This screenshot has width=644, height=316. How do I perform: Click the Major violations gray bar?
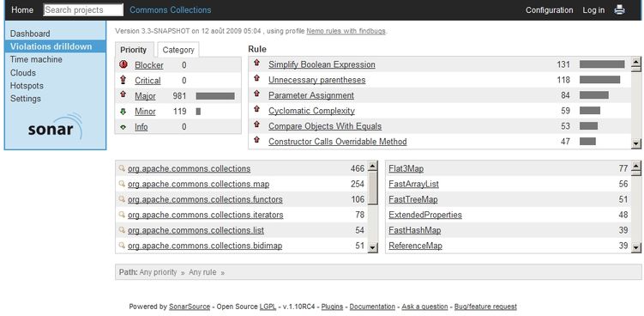click(x=215, y=96)
